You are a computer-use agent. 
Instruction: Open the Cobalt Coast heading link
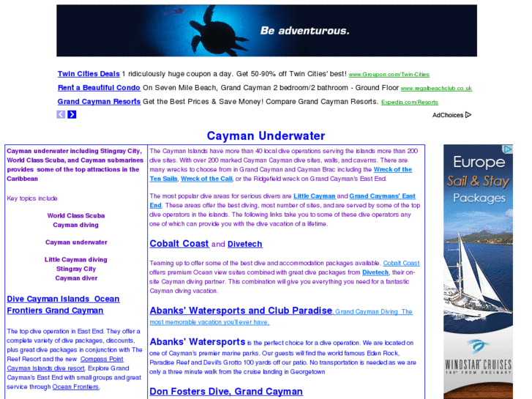coord(179,244)
